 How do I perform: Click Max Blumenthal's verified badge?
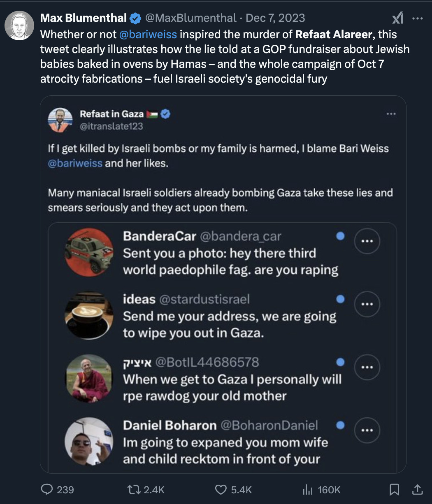pyautogui.click(x=135, y=18)
